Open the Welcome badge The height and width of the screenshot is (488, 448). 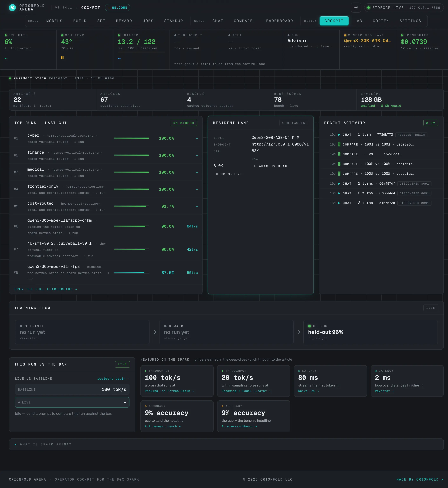click(118, 7)
